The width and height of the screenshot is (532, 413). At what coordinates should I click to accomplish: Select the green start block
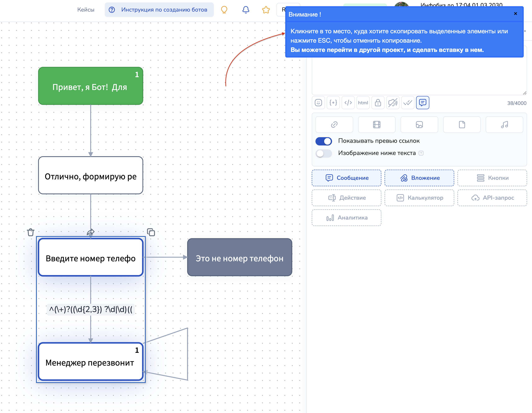tap(91, 86)
